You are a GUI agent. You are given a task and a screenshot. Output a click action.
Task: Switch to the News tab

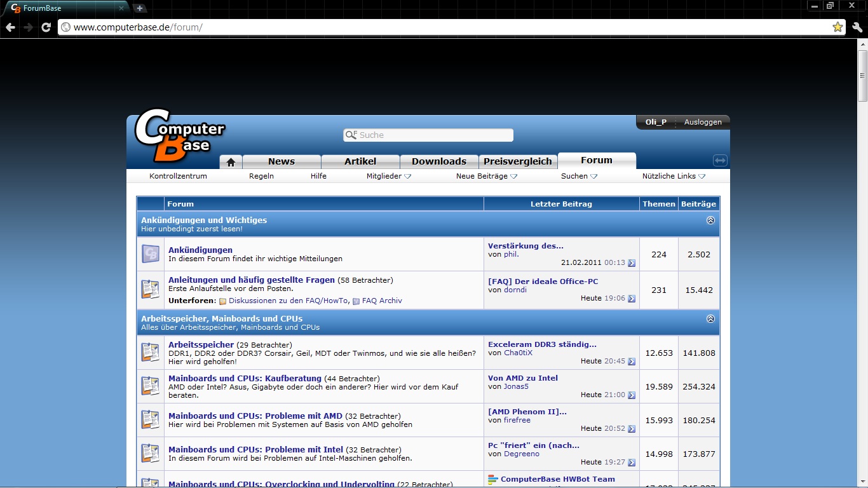click(281, 161)
